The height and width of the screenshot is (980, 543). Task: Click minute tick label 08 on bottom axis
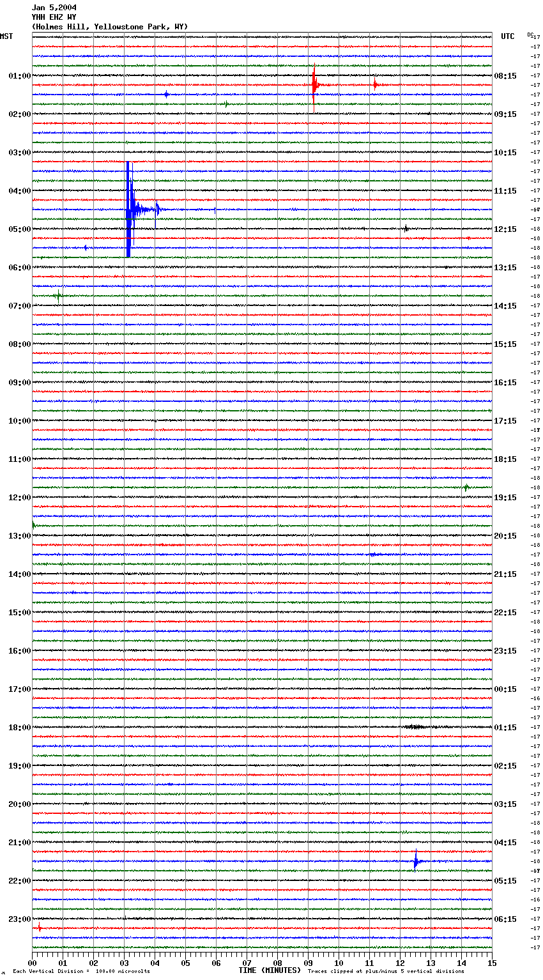click(x=277, y=963)
